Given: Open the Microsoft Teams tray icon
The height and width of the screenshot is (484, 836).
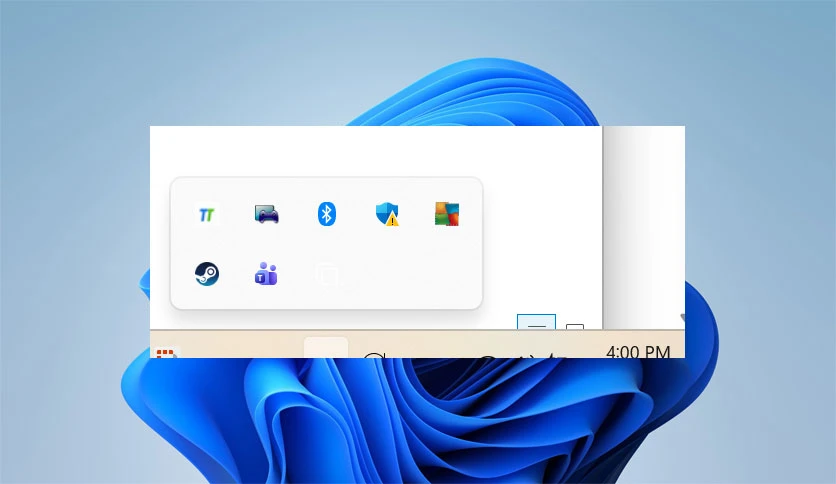Looking at the screenshot, I should click(x=266, y=274).
